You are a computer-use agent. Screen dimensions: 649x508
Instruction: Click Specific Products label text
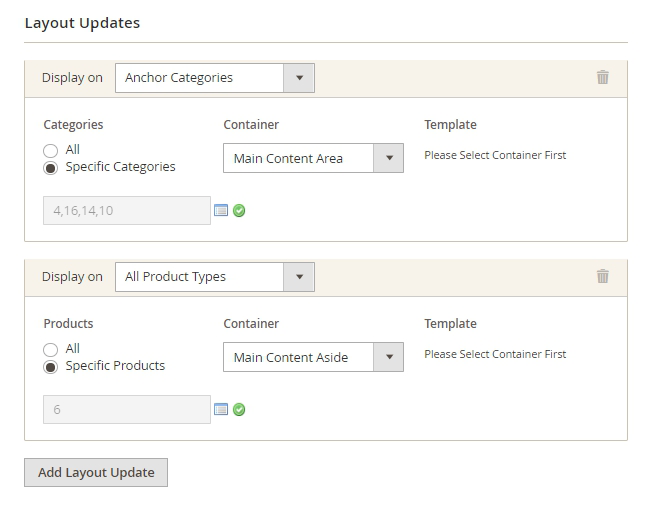click(x=115, y=366)
